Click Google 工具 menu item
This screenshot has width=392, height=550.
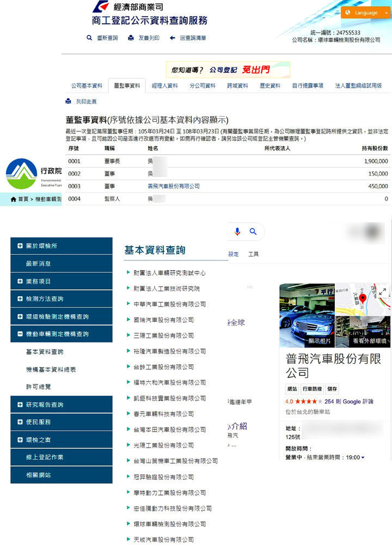coord(254,254)
